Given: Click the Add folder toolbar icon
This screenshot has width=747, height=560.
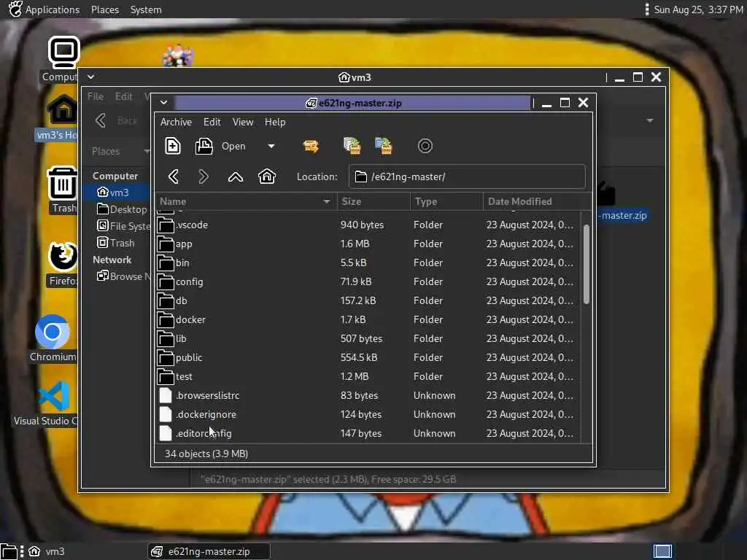Looking at the screenshot, I should (384, 146).
